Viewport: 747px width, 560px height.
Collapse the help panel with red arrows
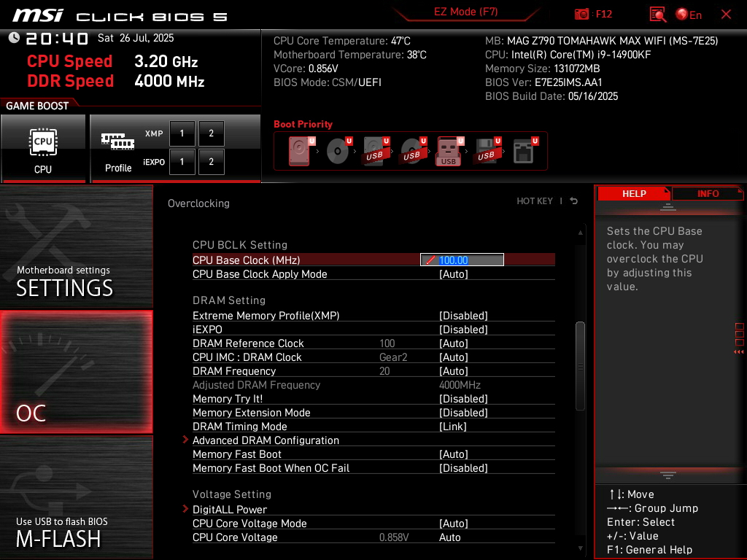739,352
